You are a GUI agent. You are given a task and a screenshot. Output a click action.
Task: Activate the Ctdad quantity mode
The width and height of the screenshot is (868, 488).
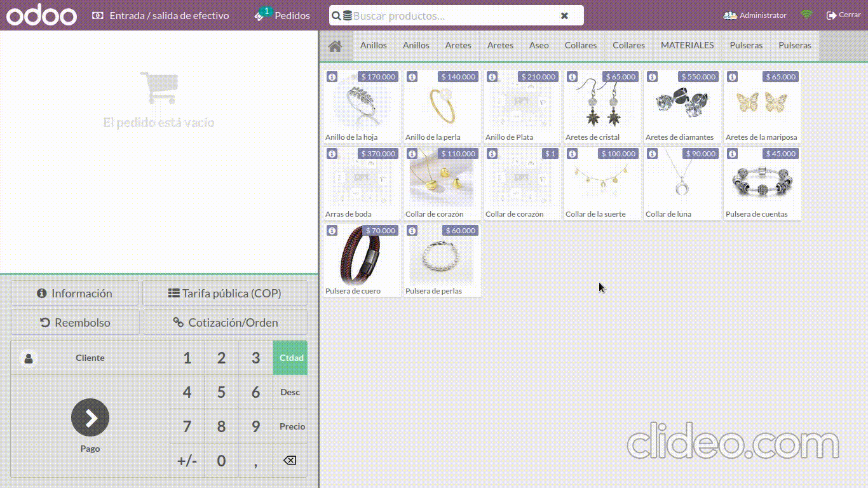[x=290, y=358]
